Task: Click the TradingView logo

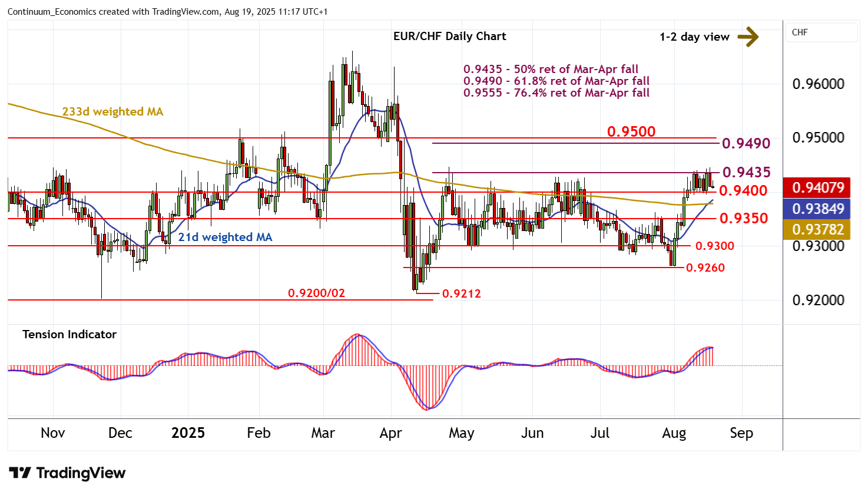Action: pos(67,473)
